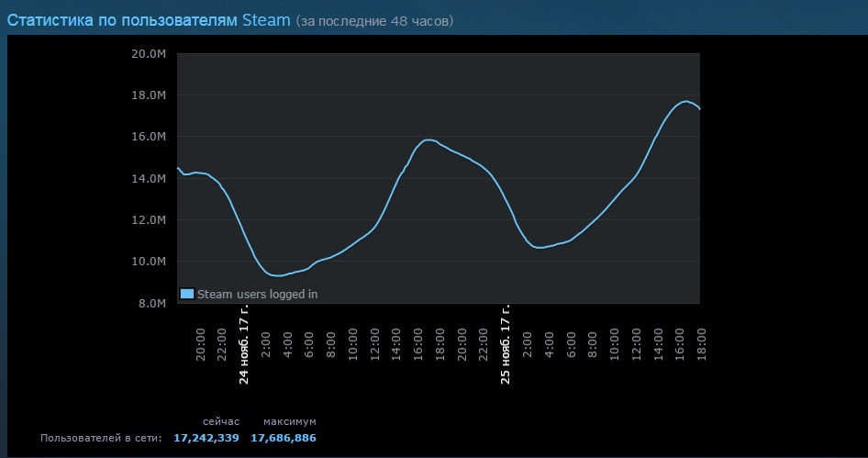Click the first 20:00 x-axis tick label
Screen dimensions: 868x458
point(200,344)
